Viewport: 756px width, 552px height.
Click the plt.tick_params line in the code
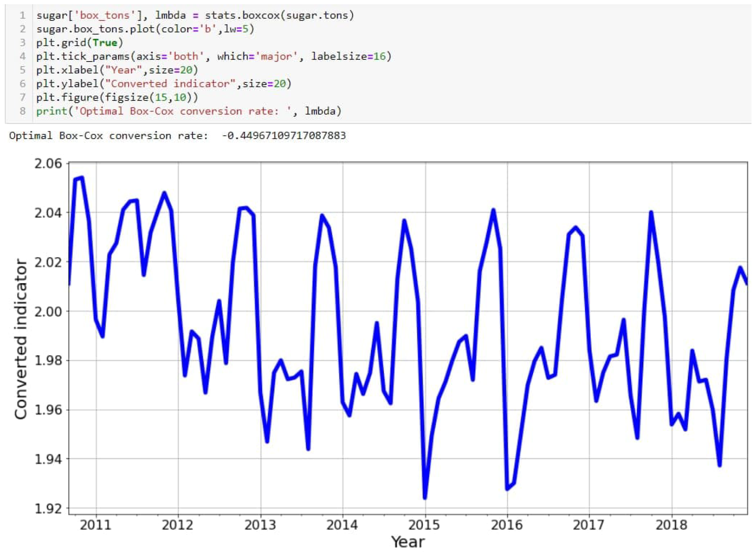214,56
